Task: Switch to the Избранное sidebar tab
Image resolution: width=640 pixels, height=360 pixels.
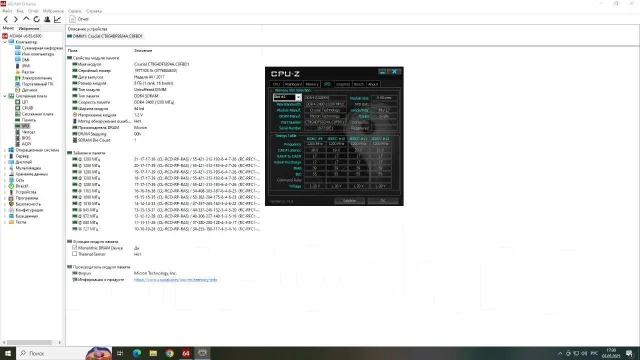Action: tap(29, 29)
